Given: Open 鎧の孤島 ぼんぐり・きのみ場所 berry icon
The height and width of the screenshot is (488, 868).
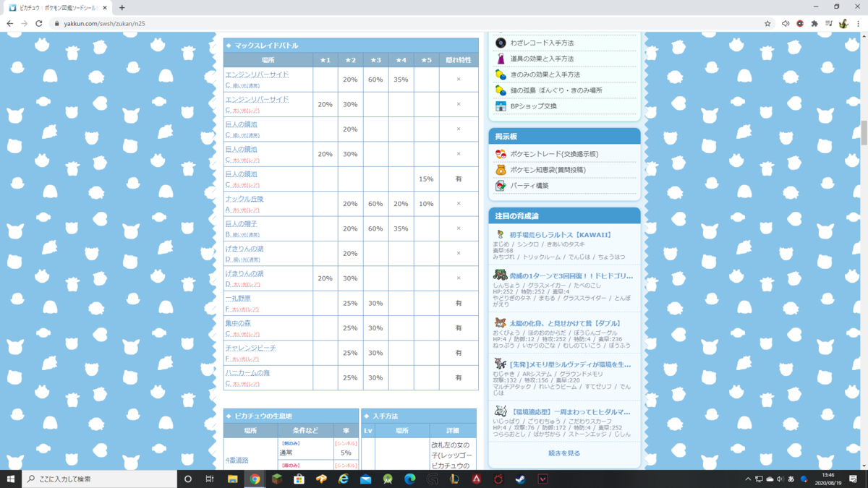Looking at the screenshot, I should [x=500, y=90].
